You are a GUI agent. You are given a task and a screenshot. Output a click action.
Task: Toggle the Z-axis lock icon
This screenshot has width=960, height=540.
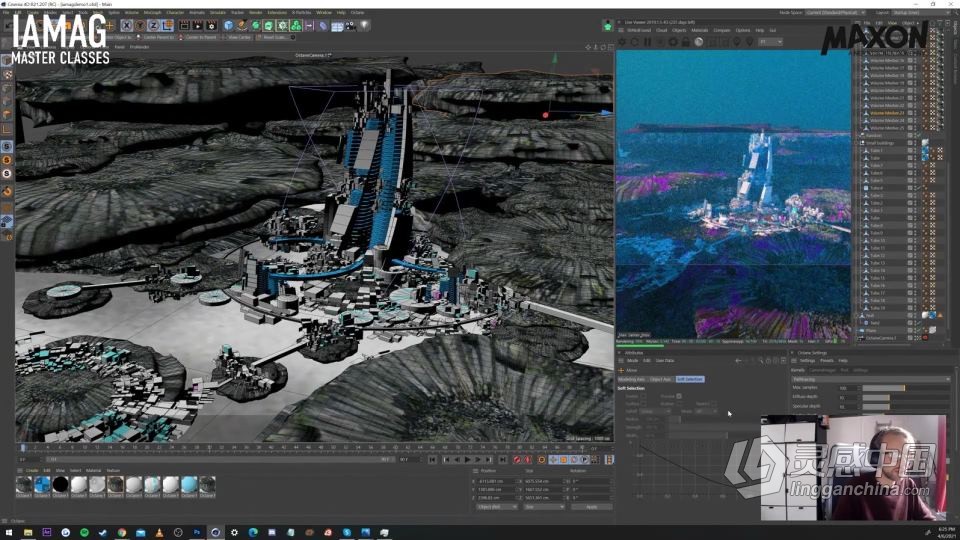(153, 26)
